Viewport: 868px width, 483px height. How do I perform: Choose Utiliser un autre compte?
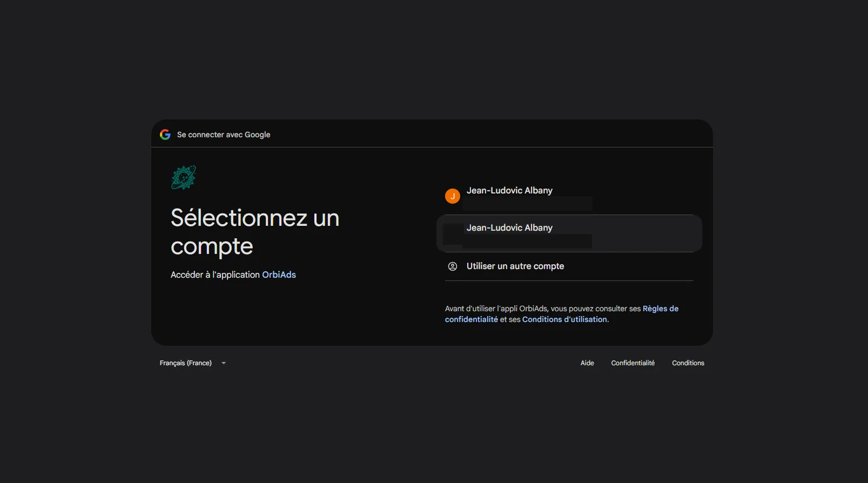click(x=569, y=266)
